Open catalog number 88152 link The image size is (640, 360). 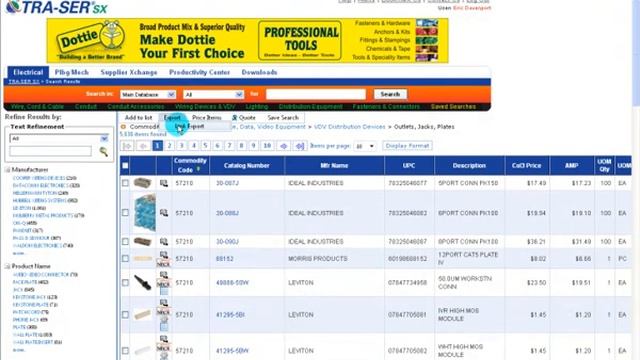[x=224, y=259]
